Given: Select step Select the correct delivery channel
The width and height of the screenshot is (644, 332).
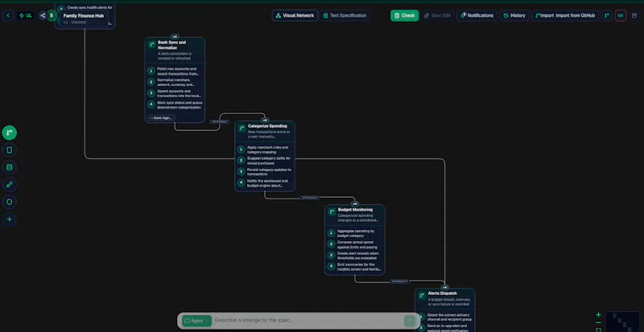Looking at the screenshot, I should 445,317.
